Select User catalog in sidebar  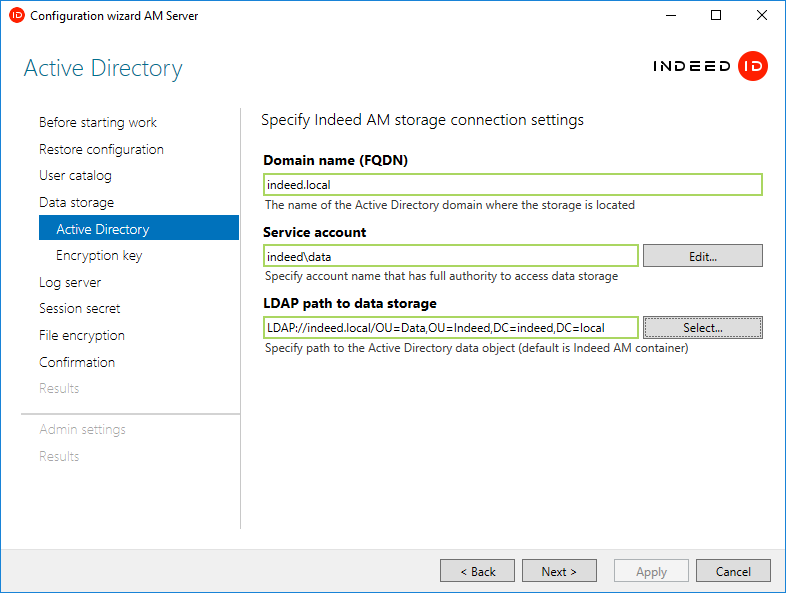75,176
